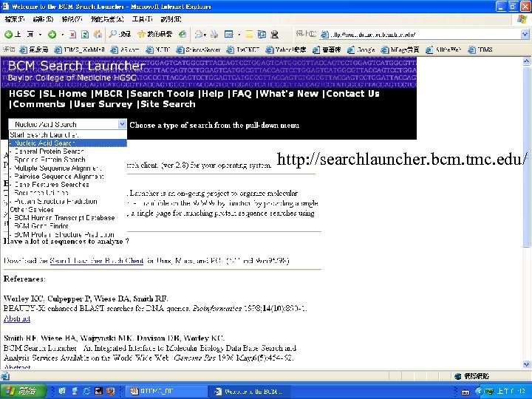Choose Pairwise Sequence Alignment option
The height and width of the screenshot is (399, 532).
click(x=68, y=176)
